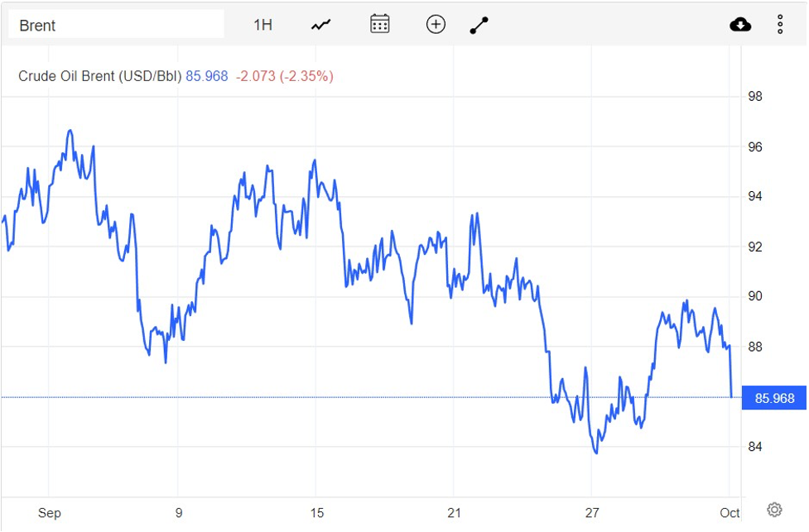Click the 21 date marker on the time axis
Image resolution: width=809 pixels, height=532 pixels.
(454, 513)
